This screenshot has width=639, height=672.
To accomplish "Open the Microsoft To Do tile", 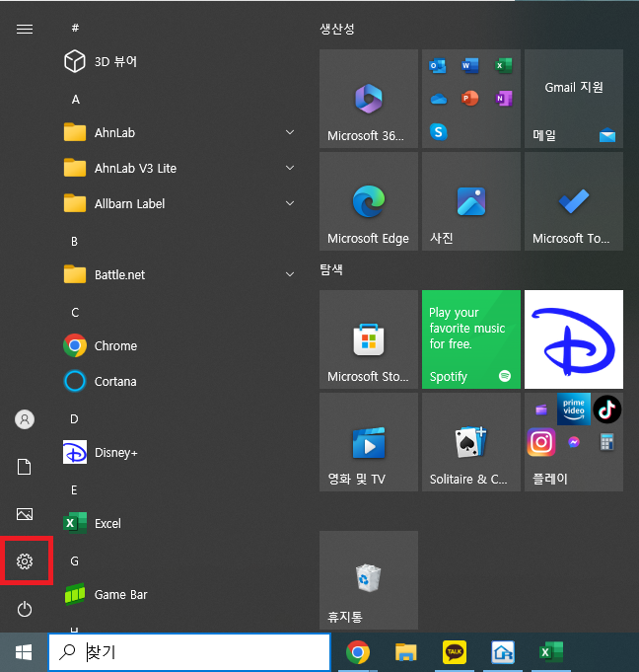I will [x=574, y=201].
